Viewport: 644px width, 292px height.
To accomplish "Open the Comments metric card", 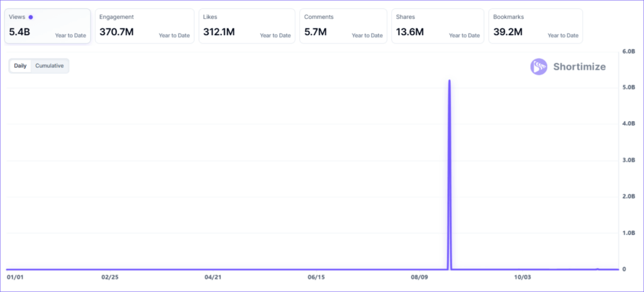I will (x=342, y=26).
